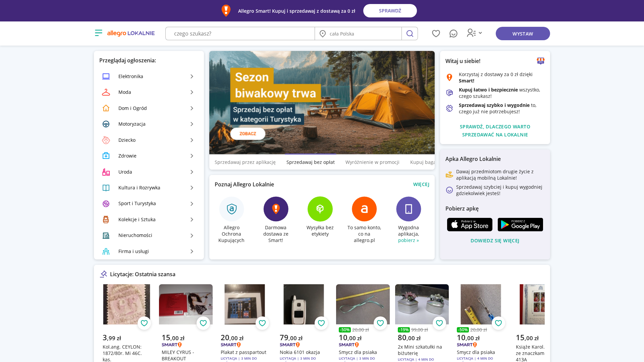Click the Plakat z passpartout title
Viewport: 644px width, 362px height.
tap(244, 352)
